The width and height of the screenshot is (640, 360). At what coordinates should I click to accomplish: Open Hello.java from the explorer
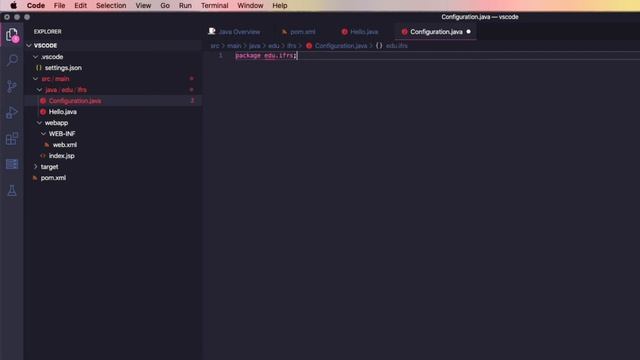pos(63,112)
